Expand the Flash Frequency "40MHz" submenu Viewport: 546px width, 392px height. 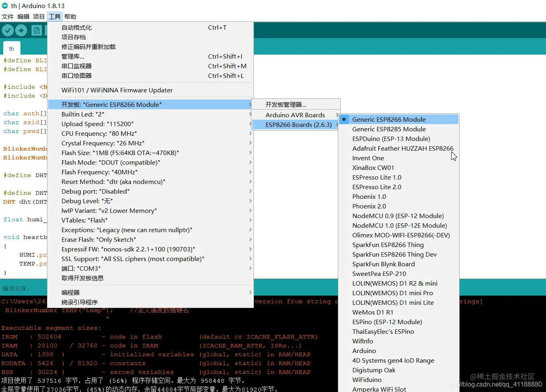[151, 172]
